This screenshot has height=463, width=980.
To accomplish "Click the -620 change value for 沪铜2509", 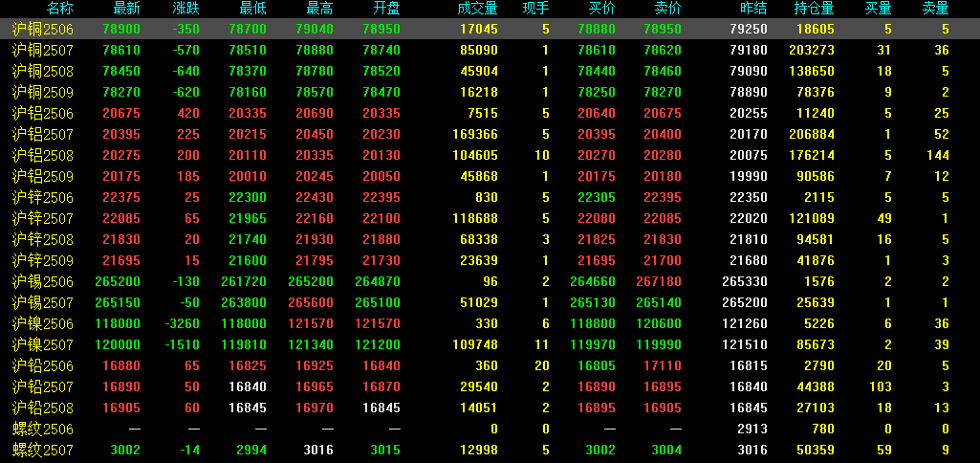I will 186,93.
